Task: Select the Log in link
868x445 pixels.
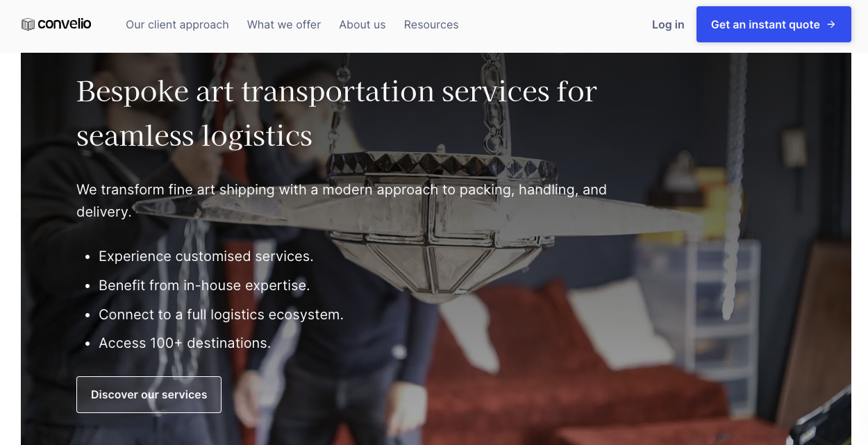Action: tap(668, 24)
